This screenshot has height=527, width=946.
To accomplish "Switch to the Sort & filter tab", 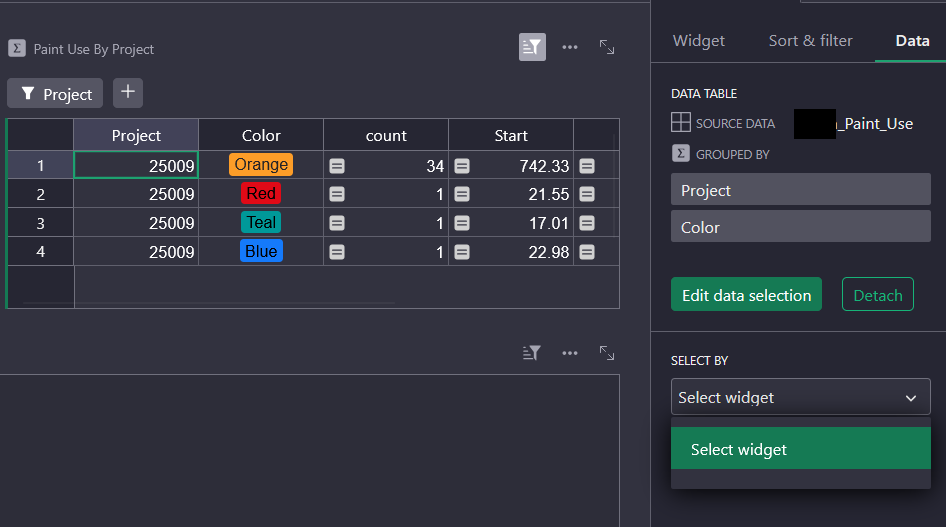I will coord(810,41).
